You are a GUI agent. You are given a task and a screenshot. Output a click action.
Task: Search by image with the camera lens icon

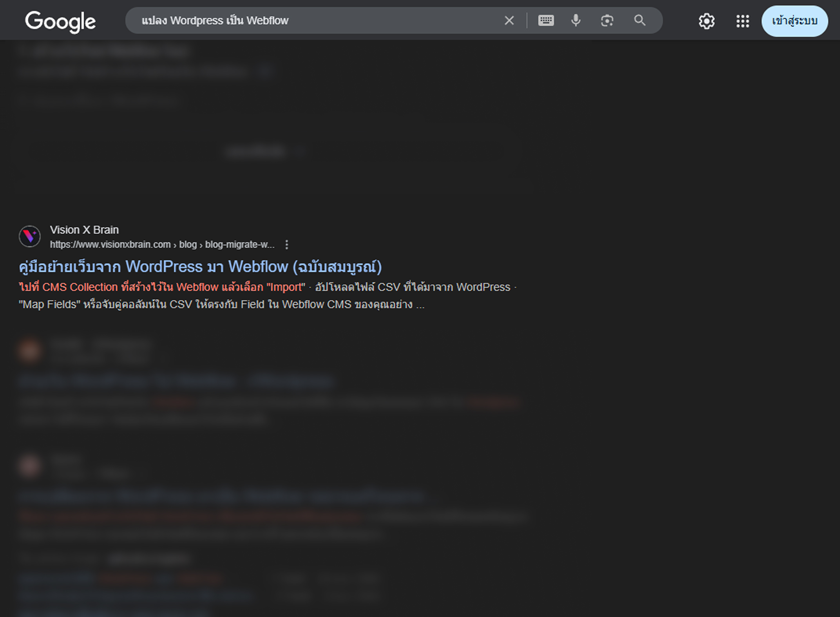pos(607,20)
